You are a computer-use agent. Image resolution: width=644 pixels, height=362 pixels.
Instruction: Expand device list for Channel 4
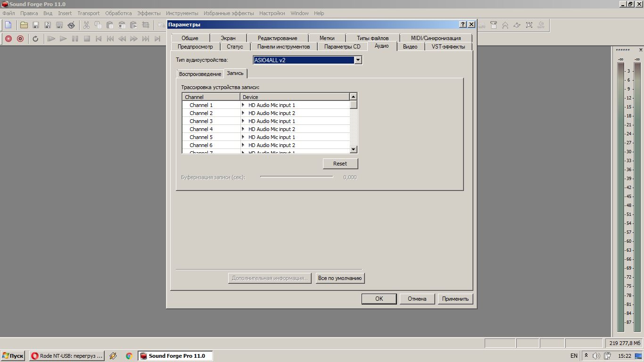click(243, 129)
